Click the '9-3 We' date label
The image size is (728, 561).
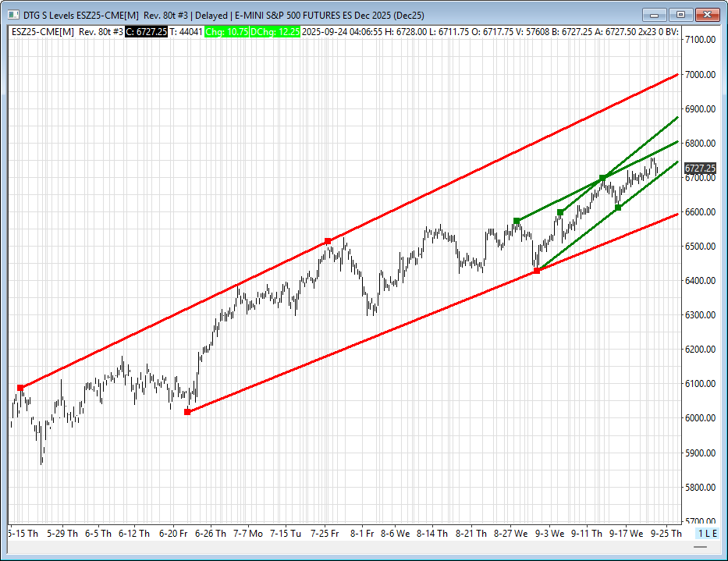(x=550, y=534)
